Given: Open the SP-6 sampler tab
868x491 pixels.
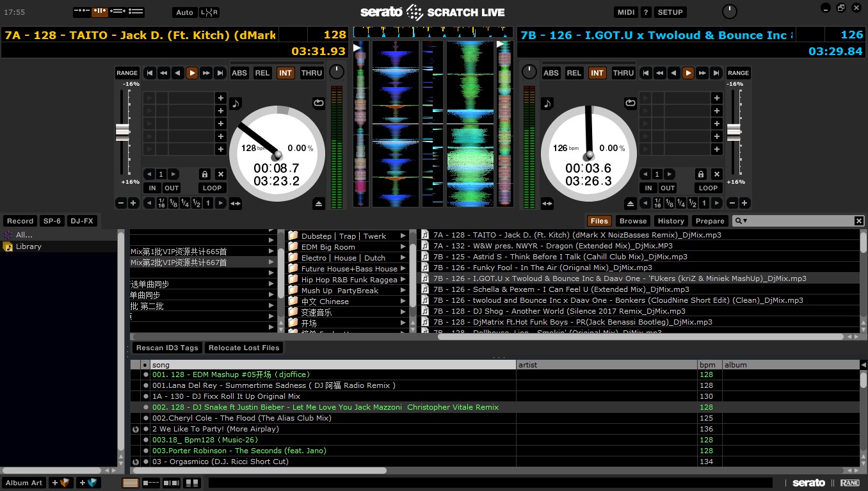Looking at the screenshot, I should [52, 221].
